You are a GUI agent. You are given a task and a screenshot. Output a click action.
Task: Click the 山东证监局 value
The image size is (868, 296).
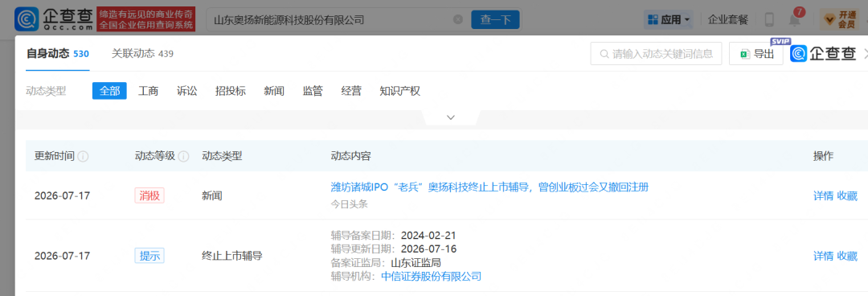(x=416, y=262)
